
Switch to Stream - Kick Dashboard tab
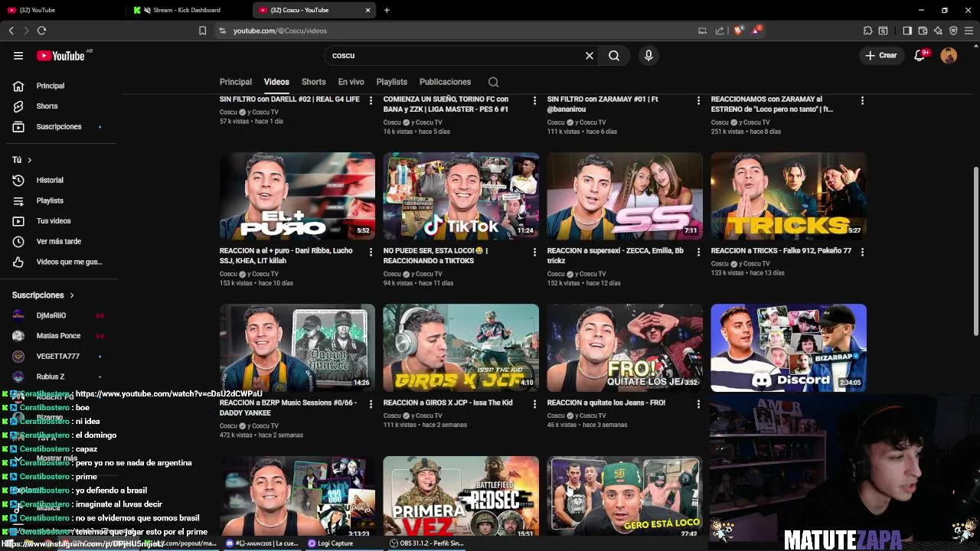point(188,10)
